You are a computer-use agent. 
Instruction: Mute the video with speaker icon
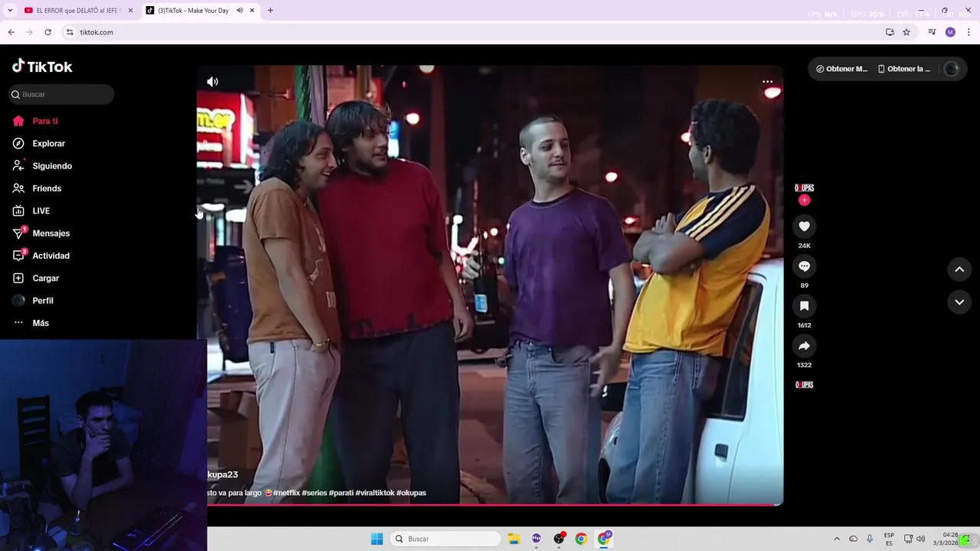point(213,82)
